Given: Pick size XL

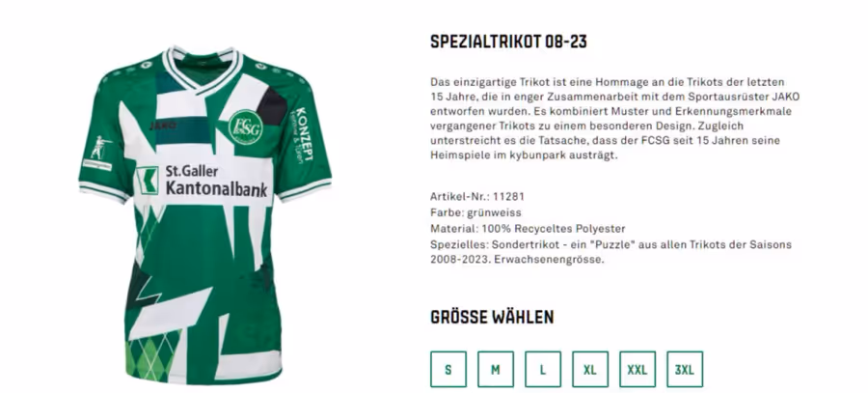Looking at the screenshot, I should point(590,369).
